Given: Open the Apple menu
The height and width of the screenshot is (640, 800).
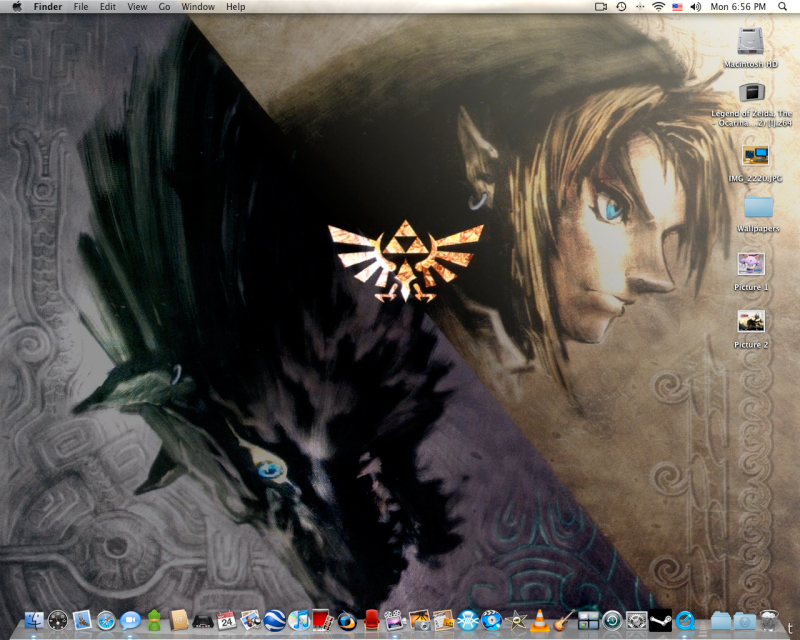Looking at the screenshot, I should [17, 7].
